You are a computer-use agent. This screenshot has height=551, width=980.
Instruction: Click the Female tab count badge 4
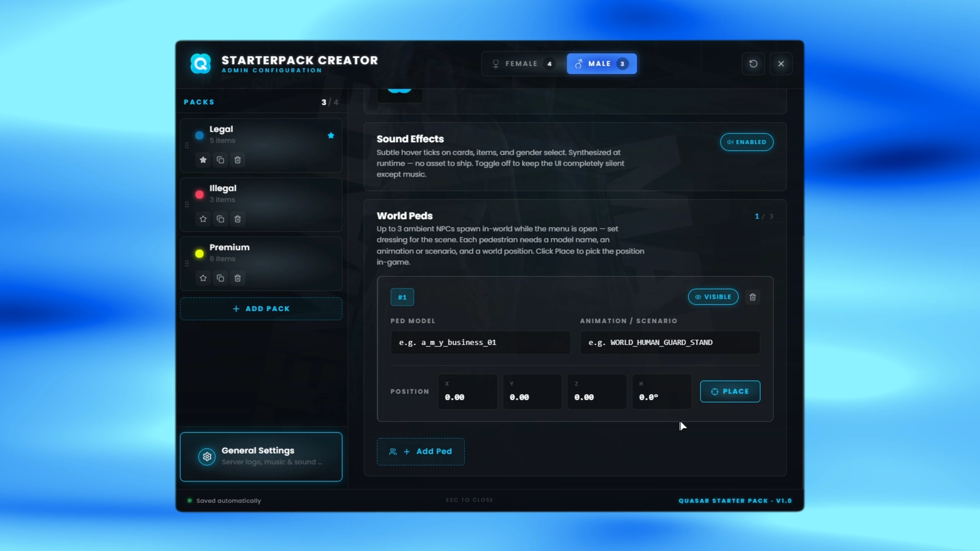tap(549, 64)
